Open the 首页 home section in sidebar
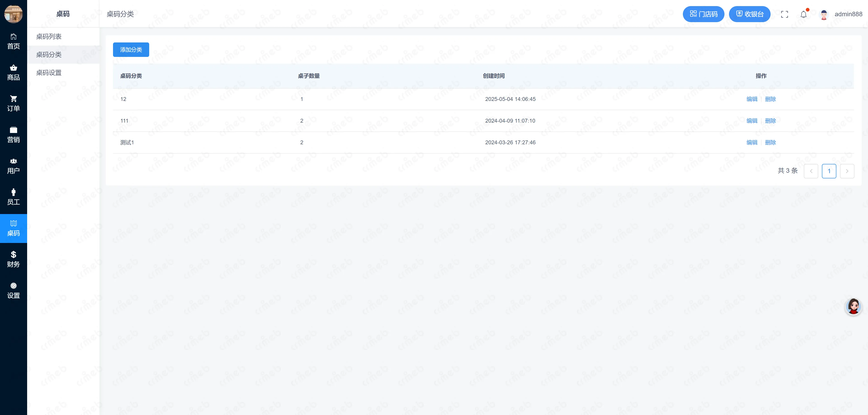Screen dimensions: 868x415 (14, 41)
